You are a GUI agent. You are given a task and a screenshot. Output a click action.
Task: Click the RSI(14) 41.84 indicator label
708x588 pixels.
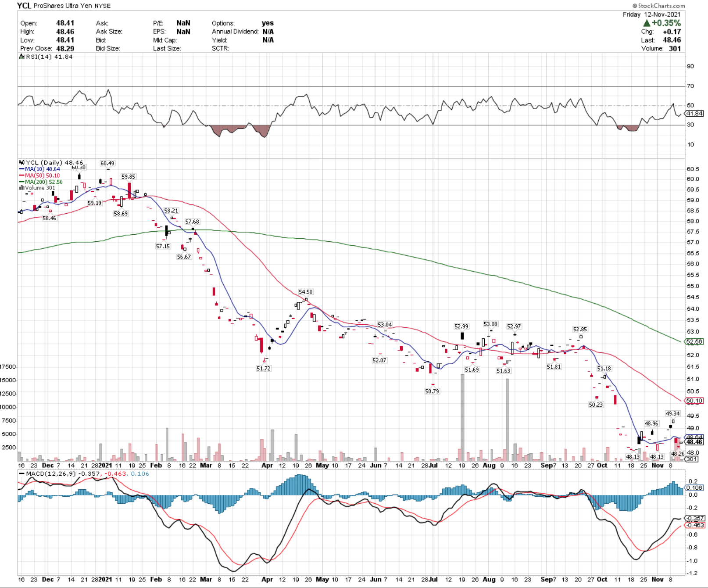click(50, 57)
